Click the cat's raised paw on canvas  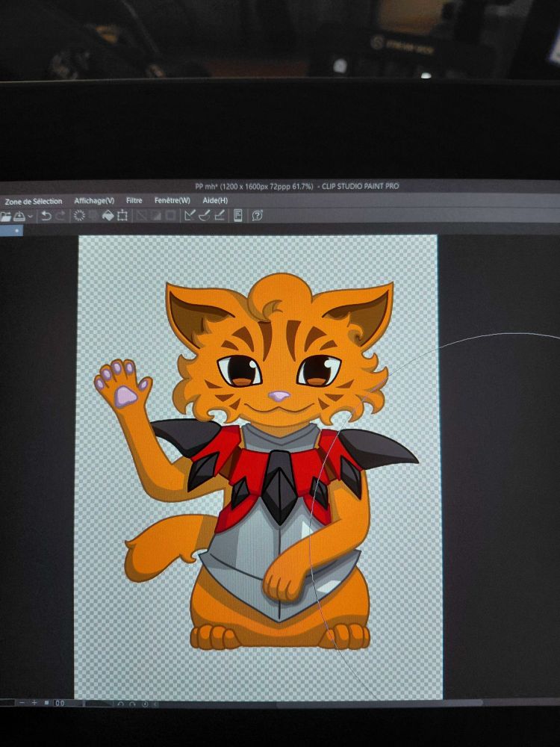click(x=122, y=385)
